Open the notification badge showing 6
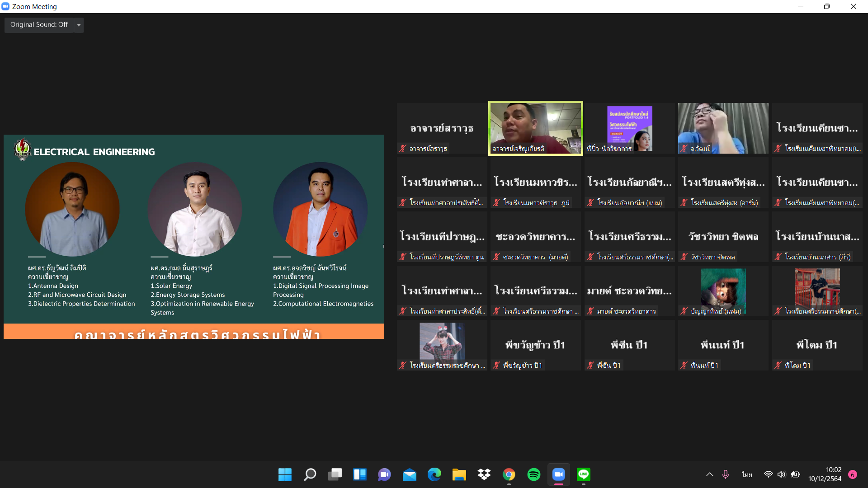This screenshot has width=868, height=488. pos(853,474)
